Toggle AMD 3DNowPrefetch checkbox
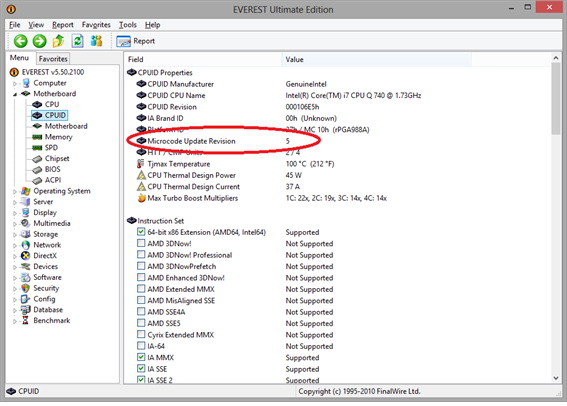 pos(141,266)
